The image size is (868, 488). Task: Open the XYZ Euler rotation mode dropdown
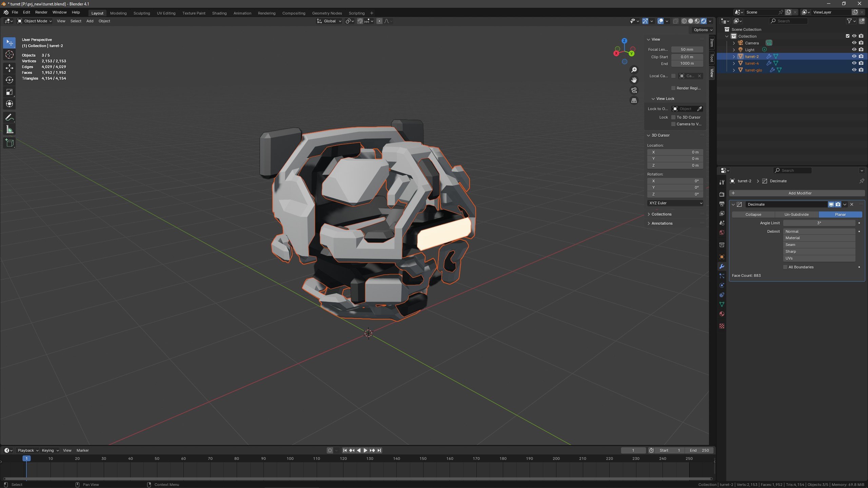click(675, 203)
